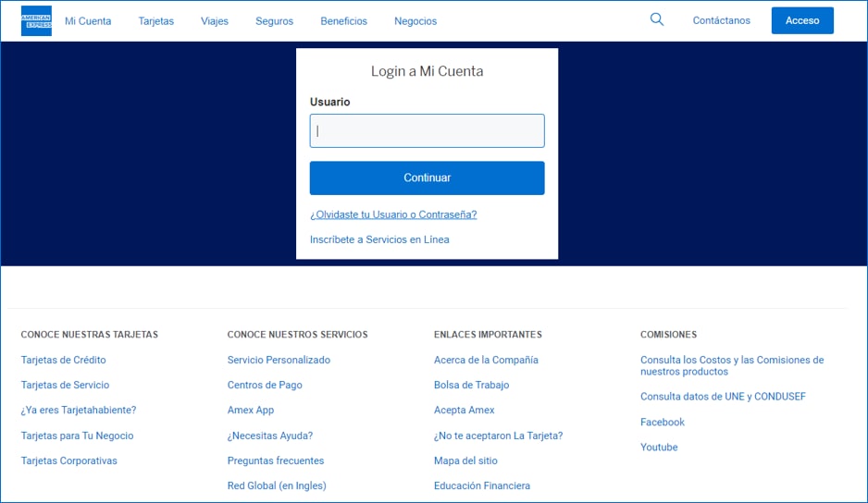The width and height of the screenshot is (868, 503).
Task: Open the Negocios menu
Action: [x=415, y=21]
